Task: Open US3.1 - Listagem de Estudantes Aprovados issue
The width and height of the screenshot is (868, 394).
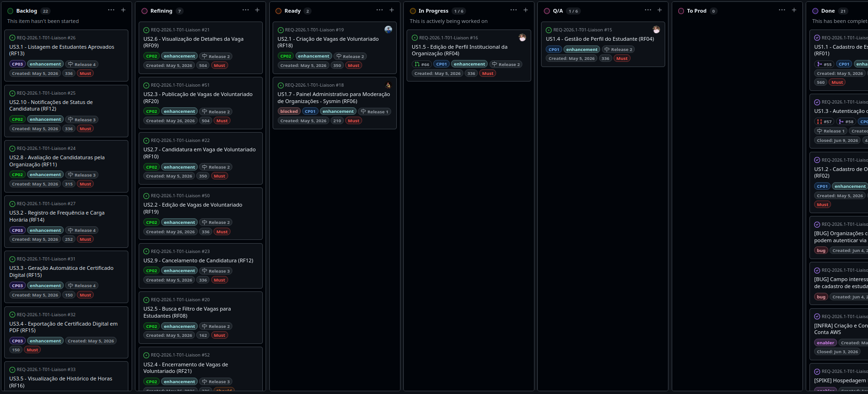Action: [62, 50]
